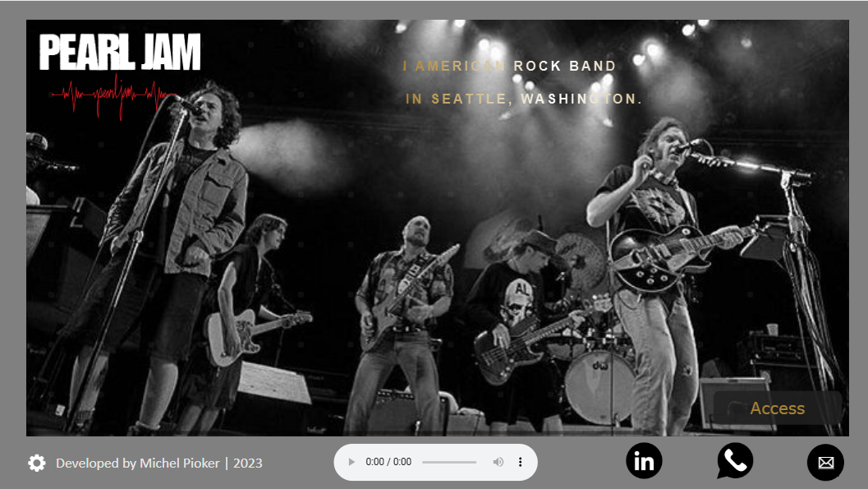Click 'In Seattle, Washington.' text line
The width and height of the screenshot is (868, 489).
click(x=524, y=99)
